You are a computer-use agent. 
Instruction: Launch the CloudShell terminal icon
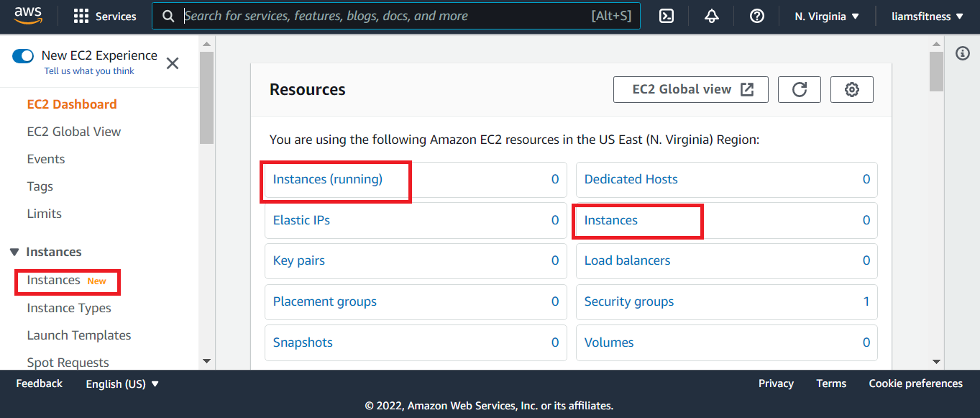(x=667, y=16)
